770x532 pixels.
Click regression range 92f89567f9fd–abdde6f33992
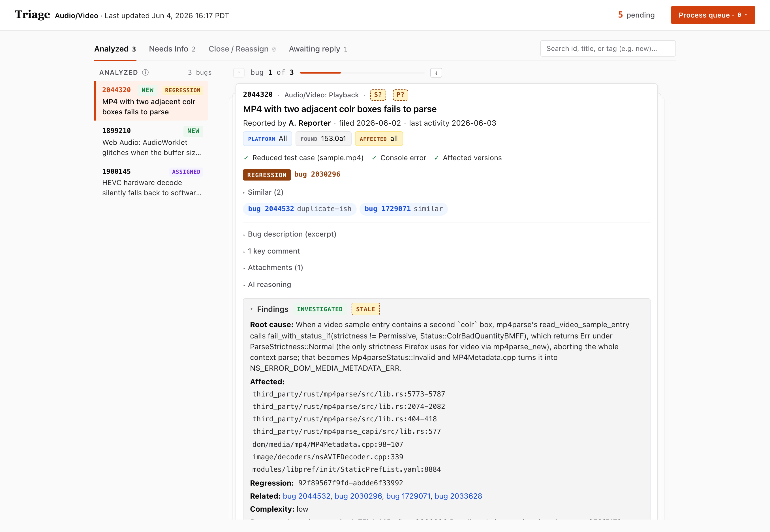(x=350, y=483)
